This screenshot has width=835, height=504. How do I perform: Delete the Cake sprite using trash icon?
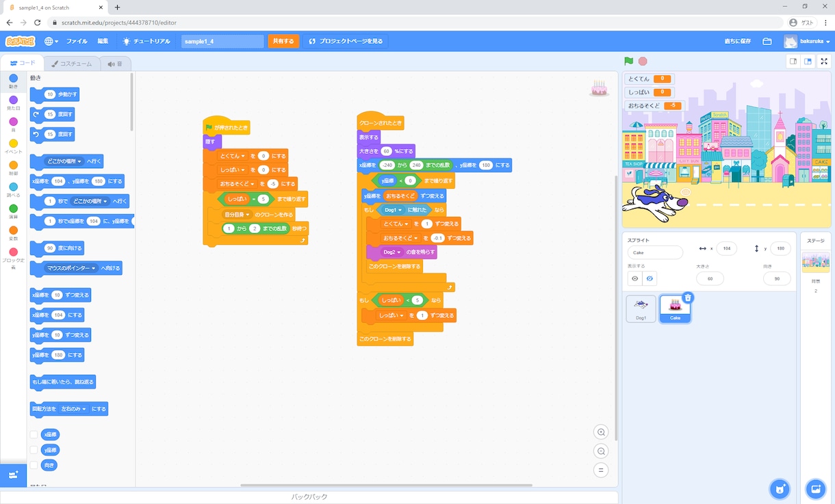click(x=688, y=297)
